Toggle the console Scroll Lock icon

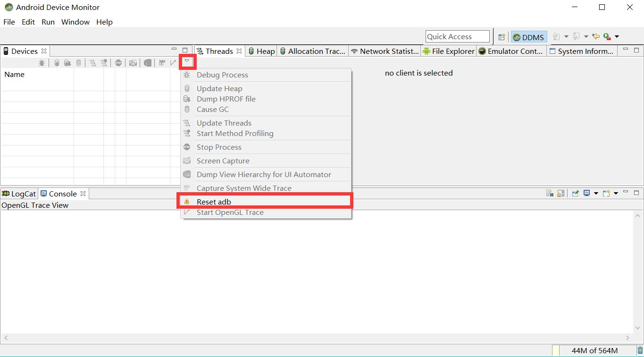[x=561, y=193]
